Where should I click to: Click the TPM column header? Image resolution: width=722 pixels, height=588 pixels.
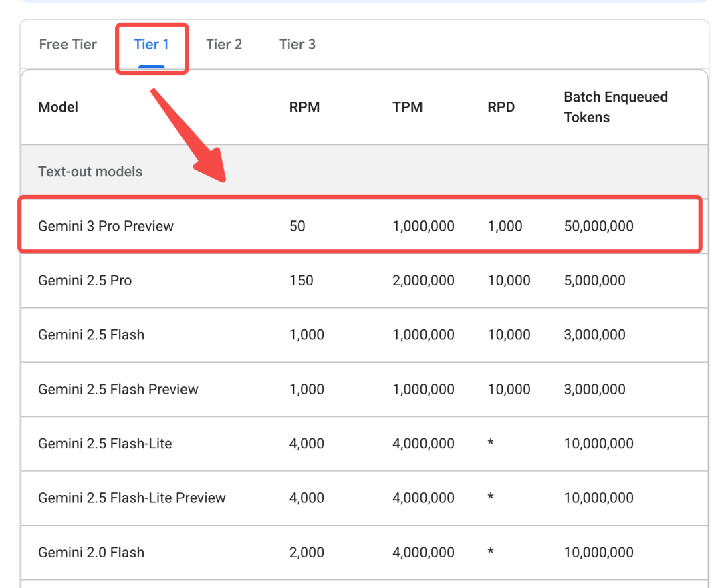click(x=408, y=107)
